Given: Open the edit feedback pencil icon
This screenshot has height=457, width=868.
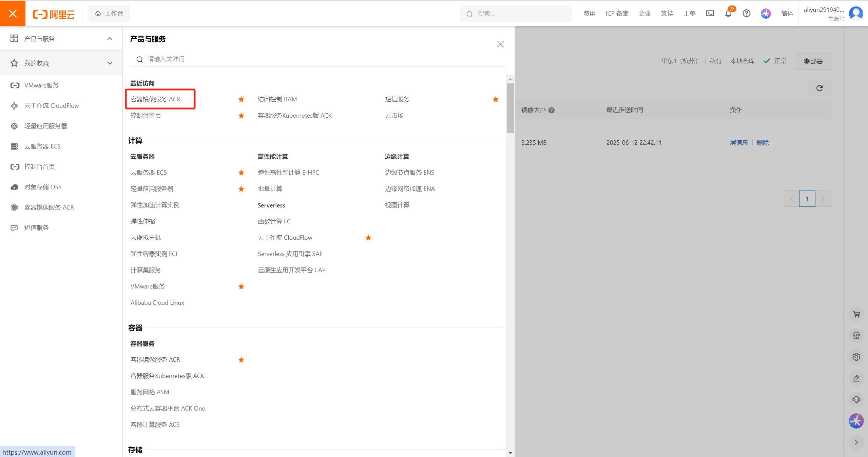Looking at the screenshot, I should (856, 378).
